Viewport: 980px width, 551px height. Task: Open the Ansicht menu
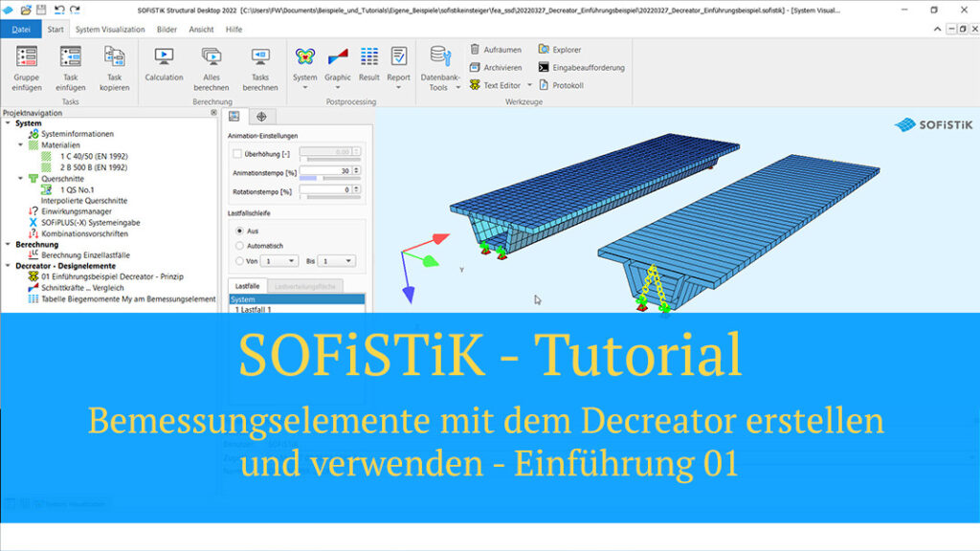click(201, 29)
